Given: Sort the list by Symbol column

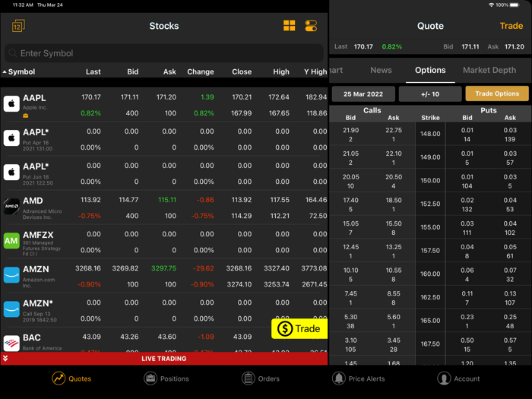Looking at the screenshot, I should tap(21, 72).
